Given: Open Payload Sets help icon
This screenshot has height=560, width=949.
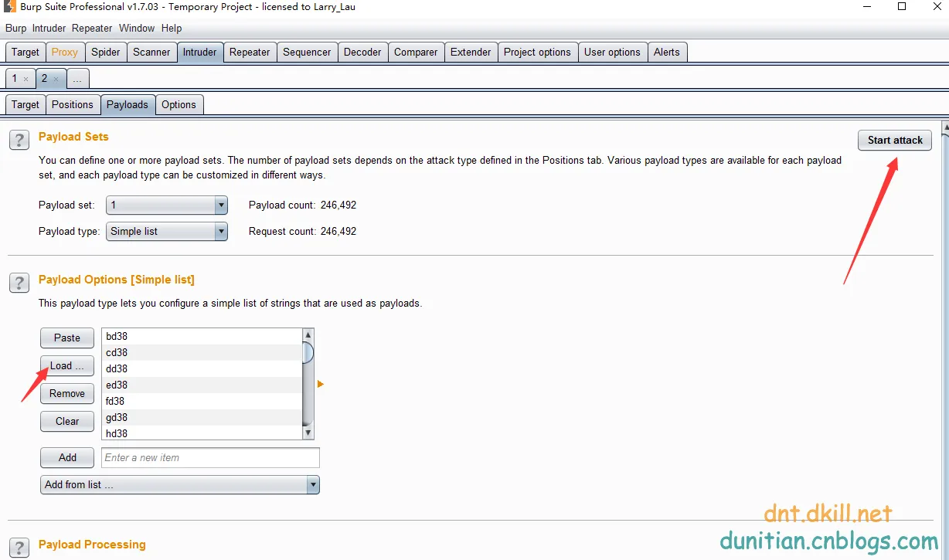Looking at the screenshot, I should tap(19, 141).
